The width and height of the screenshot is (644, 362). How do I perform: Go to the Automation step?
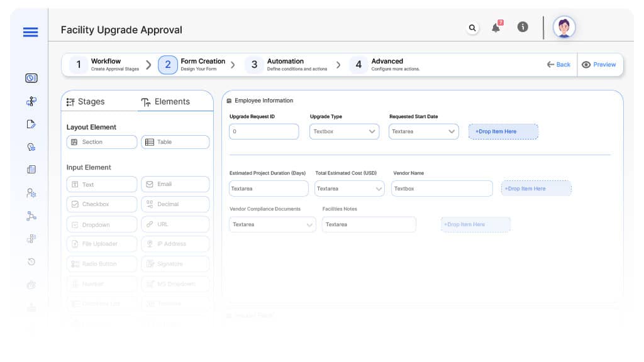[285, 64]
